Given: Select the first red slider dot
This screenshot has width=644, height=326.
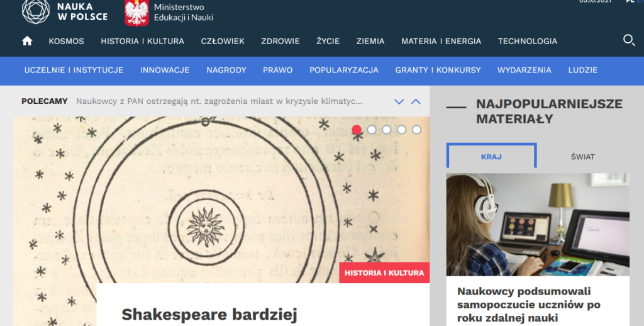Looking at the screenshot, I should (x=357, y=130).
